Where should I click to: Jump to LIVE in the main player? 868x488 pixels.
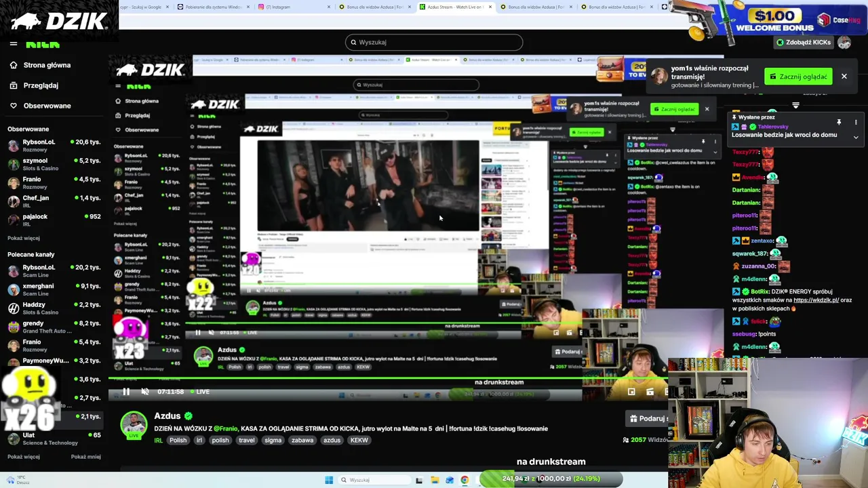pyautogui.click(x=201, y=392)
